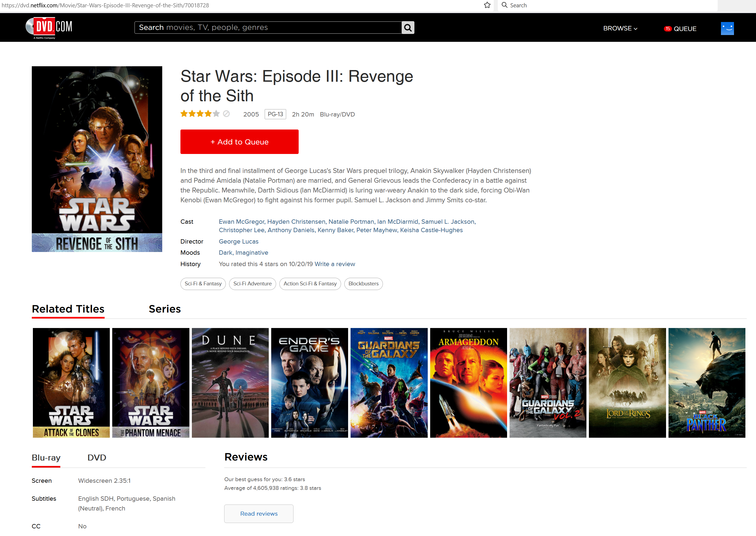
Task: Click the Action Sci-Fi & Fantasy tag
Action: 310,284
